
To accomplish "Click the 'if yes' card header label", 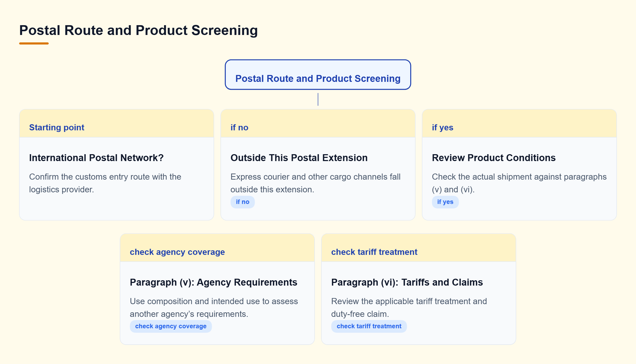I will [443, 127].
